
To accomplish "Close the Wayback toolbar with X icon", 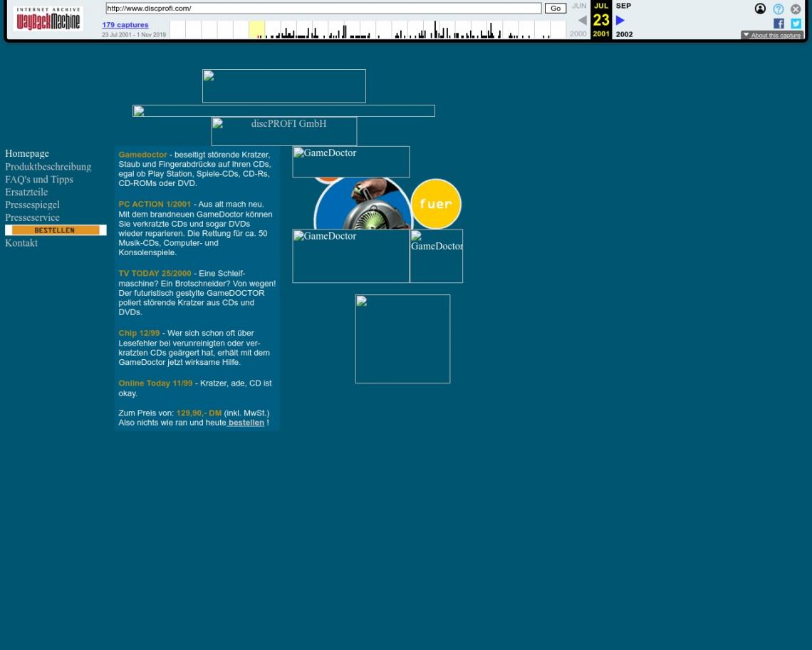I will [796, 9].
